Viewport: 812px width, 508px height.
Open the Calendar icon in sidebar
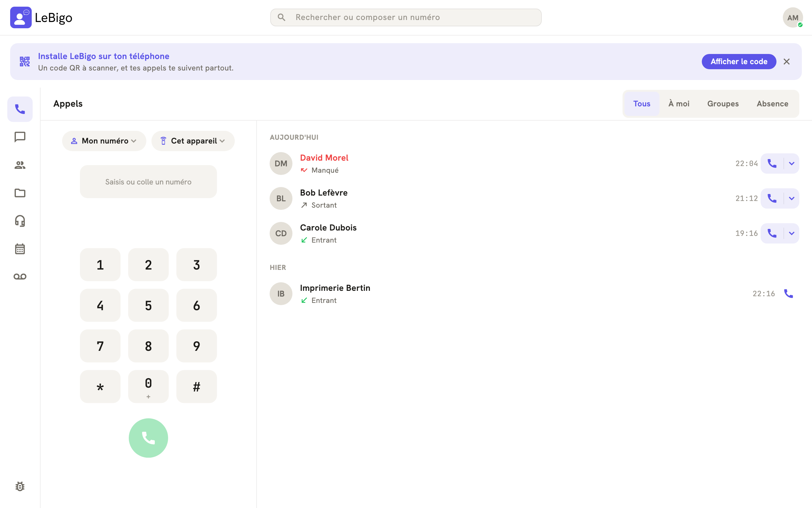pos(20,249)
